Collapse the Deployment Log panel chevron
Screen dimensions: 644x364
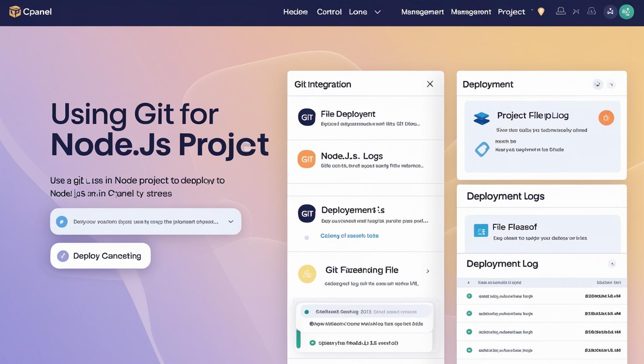612,263
